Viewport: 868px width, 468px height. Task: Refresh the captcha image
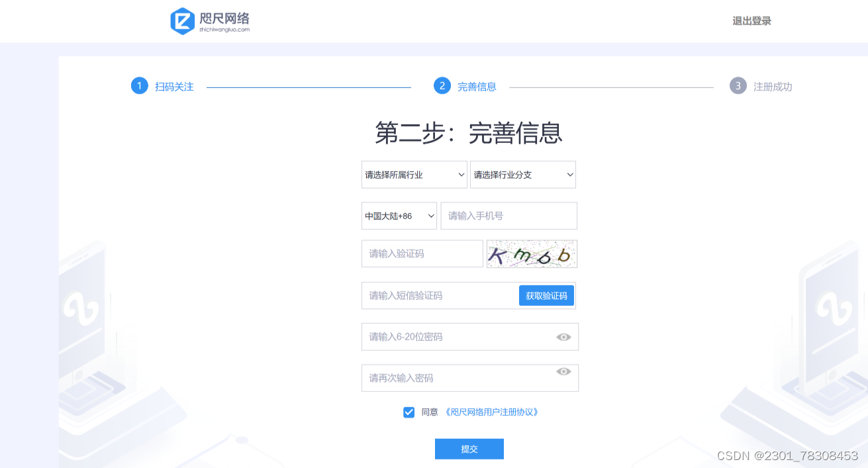tap(532, 254)
